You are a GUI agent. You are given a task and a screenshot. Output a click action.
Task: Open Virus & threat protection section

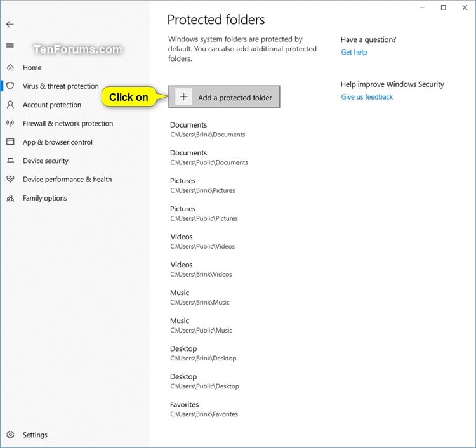pos(61,86)
